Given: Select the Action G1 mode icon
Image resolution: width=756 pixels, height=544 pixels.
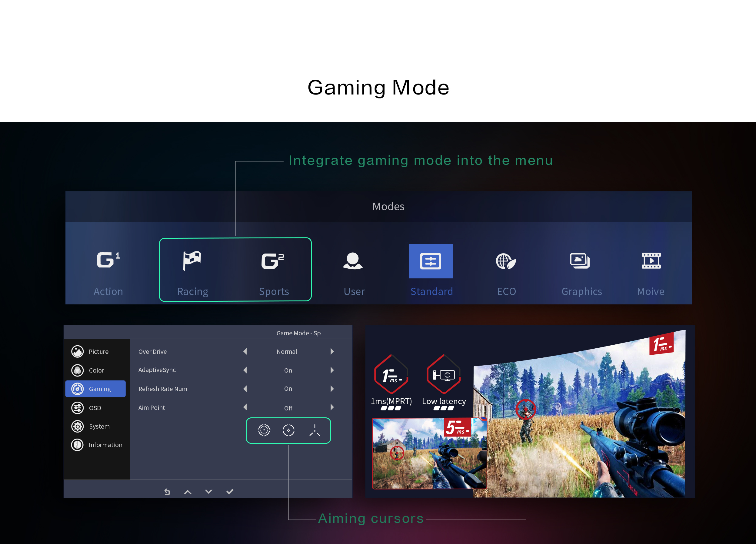Looking at the screenshot, I should click(108, 260).
